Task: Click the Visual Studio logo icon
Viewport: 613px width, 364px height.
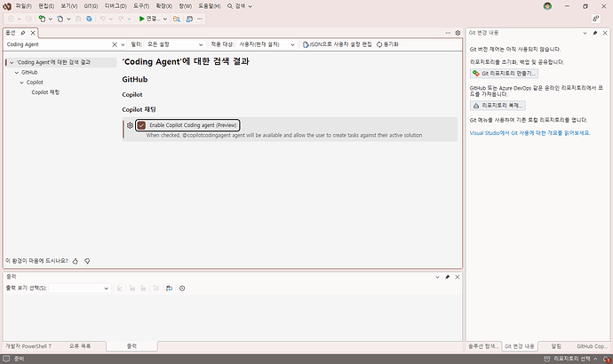Action: pyautogui.click(x=7, y=6)
